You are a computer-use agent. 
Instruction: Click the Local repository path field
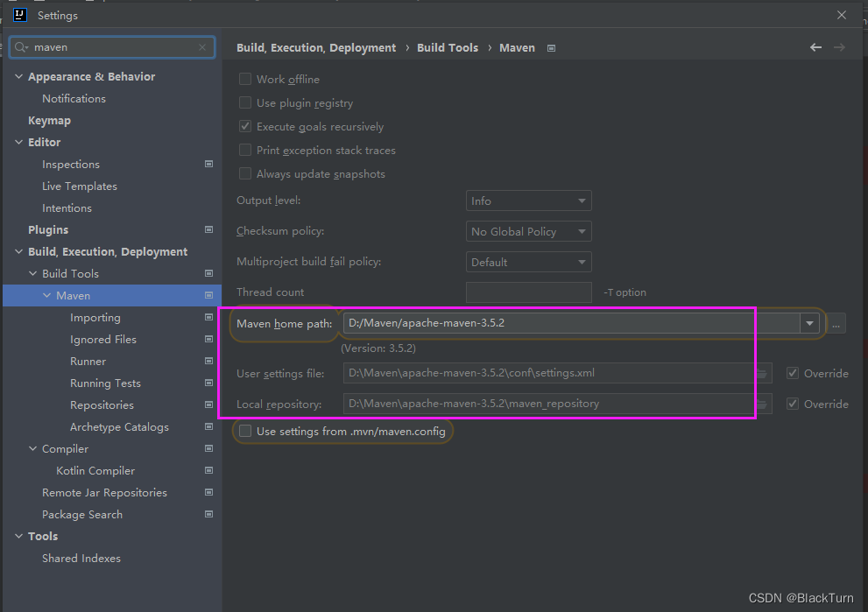[558, 404]
